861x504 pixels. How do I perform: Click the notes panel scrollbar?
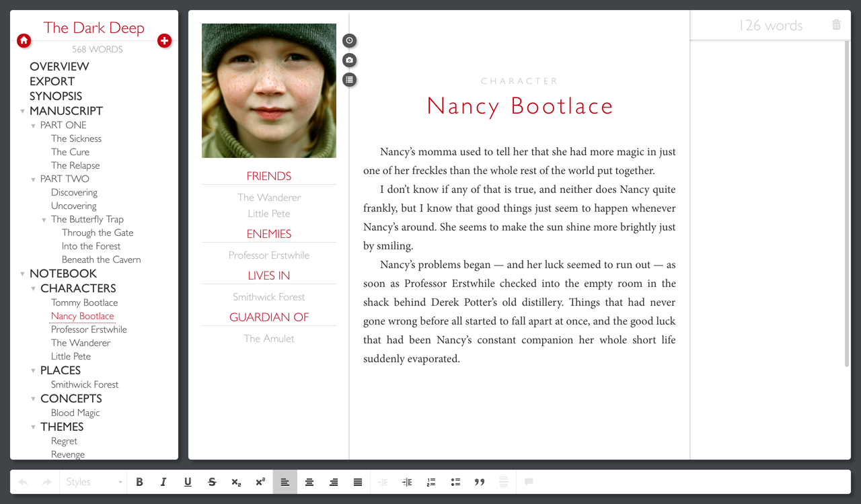tap(847, 202)
